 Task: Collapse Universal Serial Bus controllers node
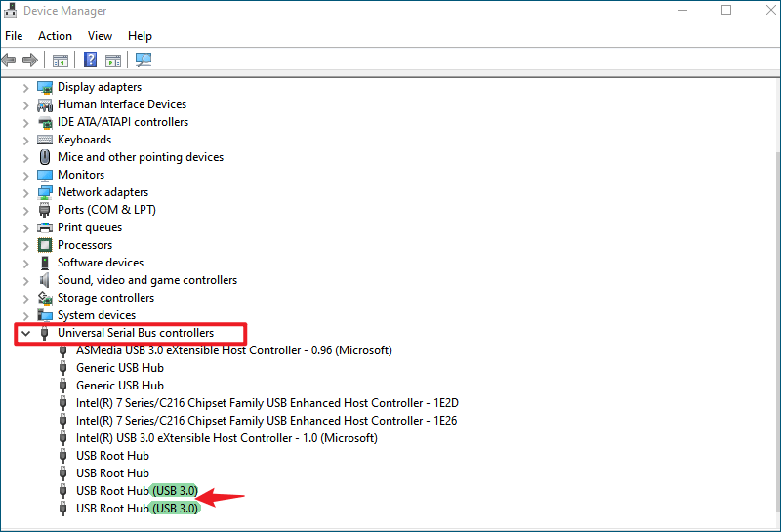(26, 333)
